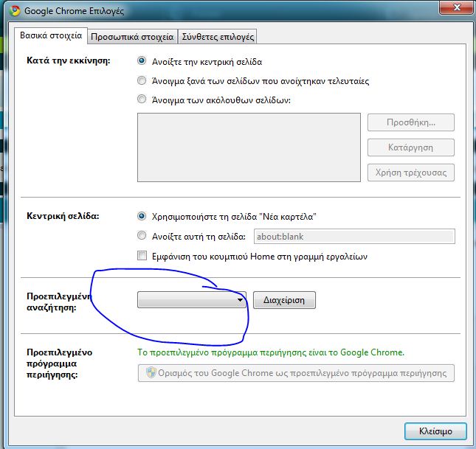Open the 'Προσωπικά στοιχεία' tab
Image resolution: width=476 pixels, height=449 pixels.
(x=132, y=37)
